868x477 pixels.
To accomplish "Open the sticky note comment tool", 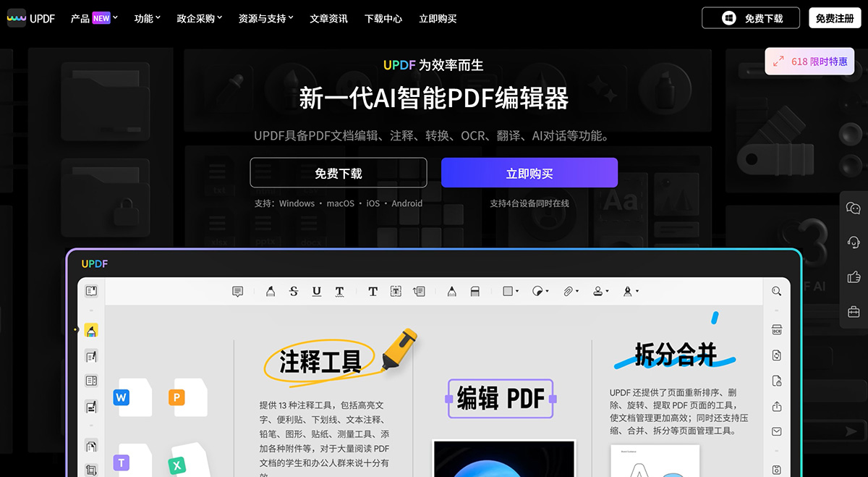I will pyautogui.click(x=238, y=291).
